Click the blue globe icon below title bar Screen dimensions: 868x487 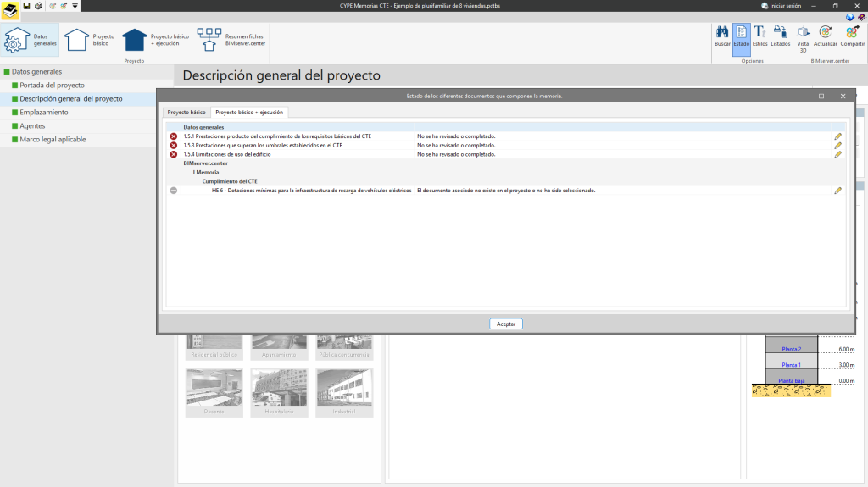click(849, 17)
